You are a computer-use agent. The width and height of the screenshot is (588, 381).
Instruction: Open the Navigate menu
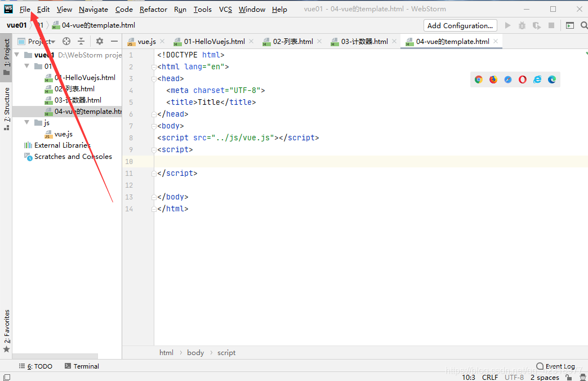point(93,10)
